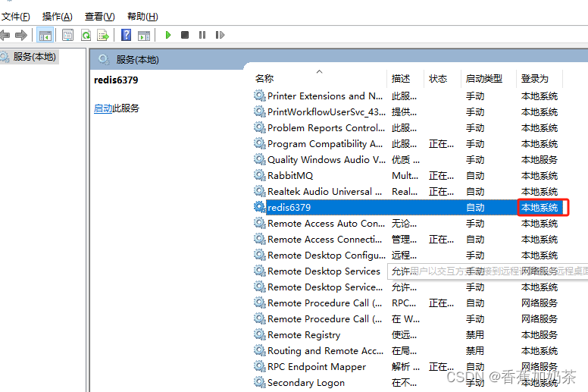Select the Routing and Remote Acc... service

click(326, 351)
